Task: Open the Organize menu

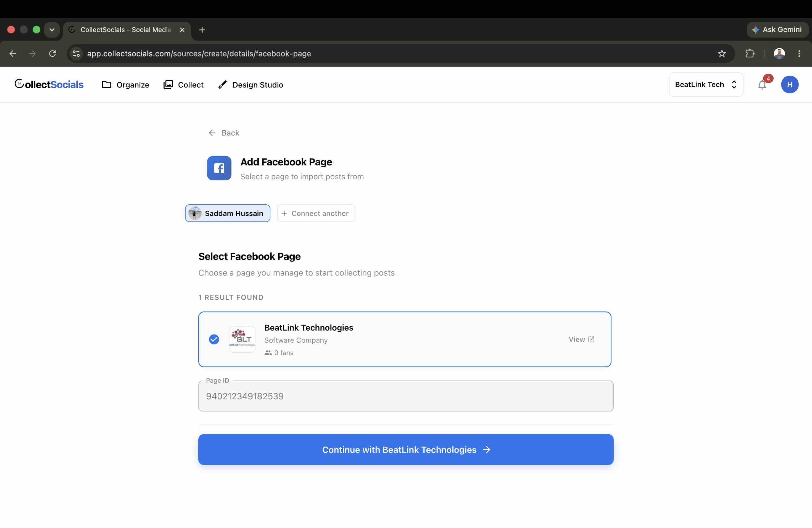Action: tap(125, 85)
